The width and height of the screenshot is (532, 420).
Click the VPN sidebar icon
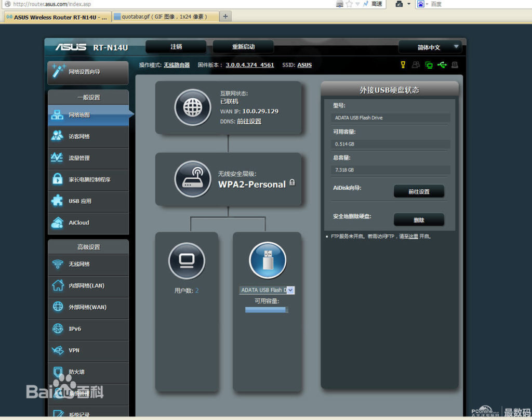coord(58,350)
